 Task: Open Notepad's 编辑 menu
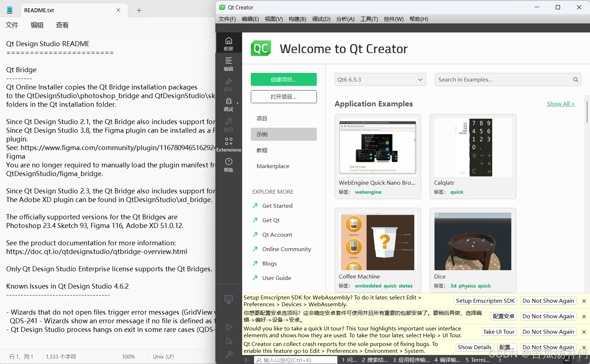coord(37,25)
